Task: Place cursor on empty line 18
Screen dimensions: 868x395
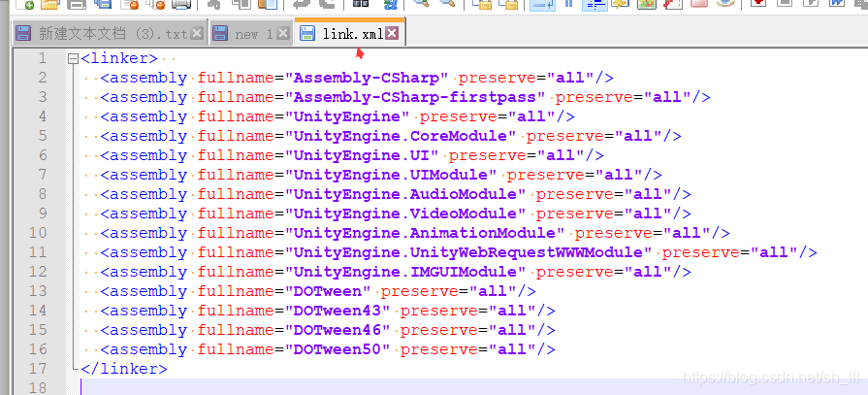Action: (474, 386)
